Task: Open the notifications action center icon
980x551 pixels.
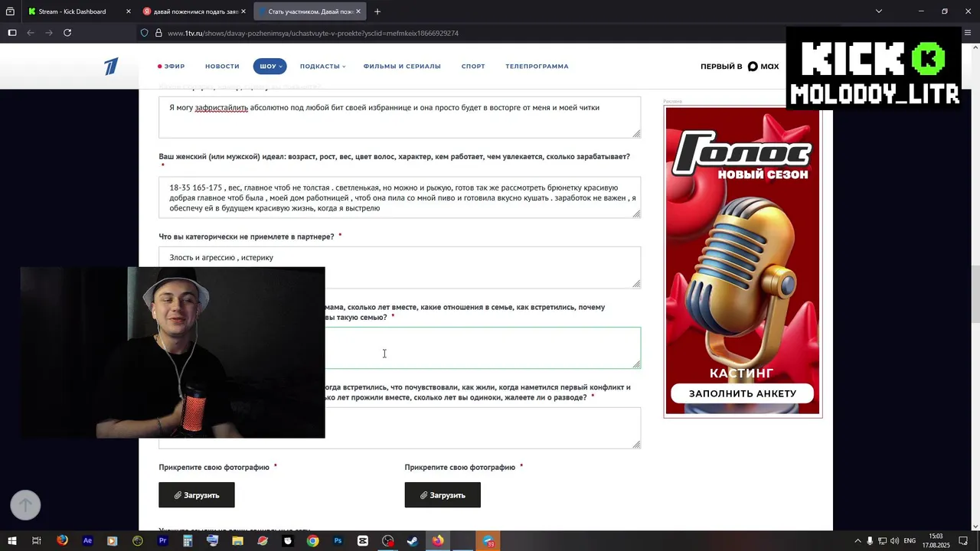Action: click(963, 540)
